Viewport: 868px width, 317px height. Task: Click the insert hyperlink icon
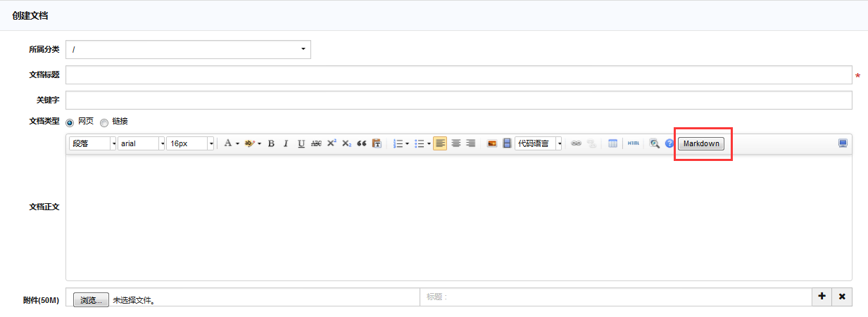coord(576,143)
